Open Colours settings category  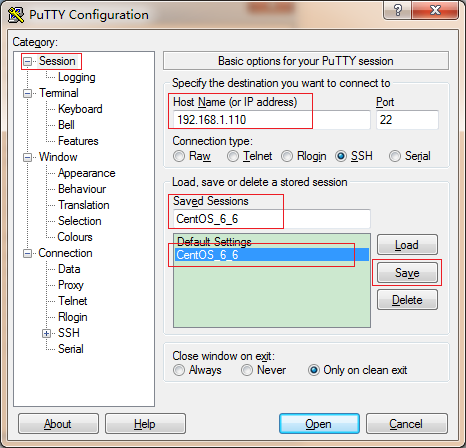pyautogui.click(x=75, y=237)
